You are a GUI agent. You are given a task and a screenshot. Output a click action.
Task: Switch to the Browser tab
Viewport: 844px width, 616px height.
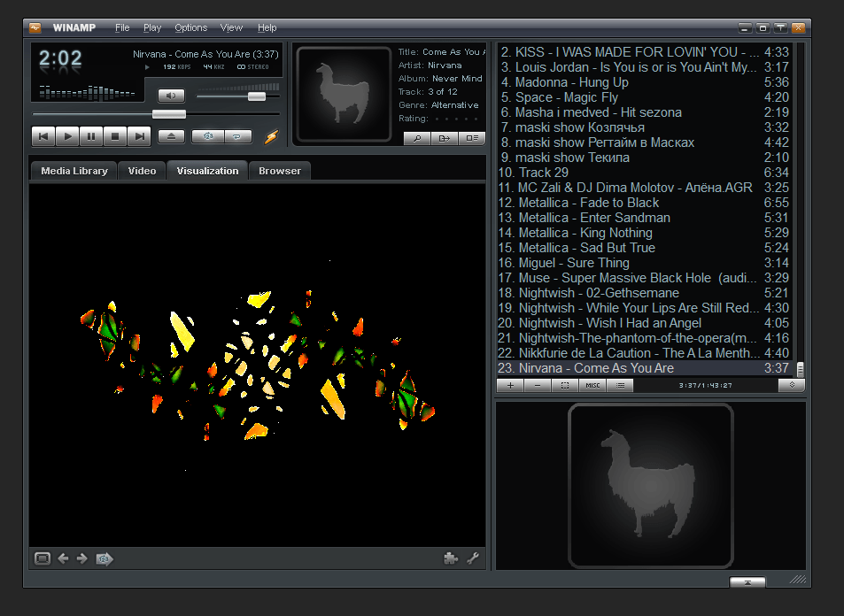[x=279, y=171]
